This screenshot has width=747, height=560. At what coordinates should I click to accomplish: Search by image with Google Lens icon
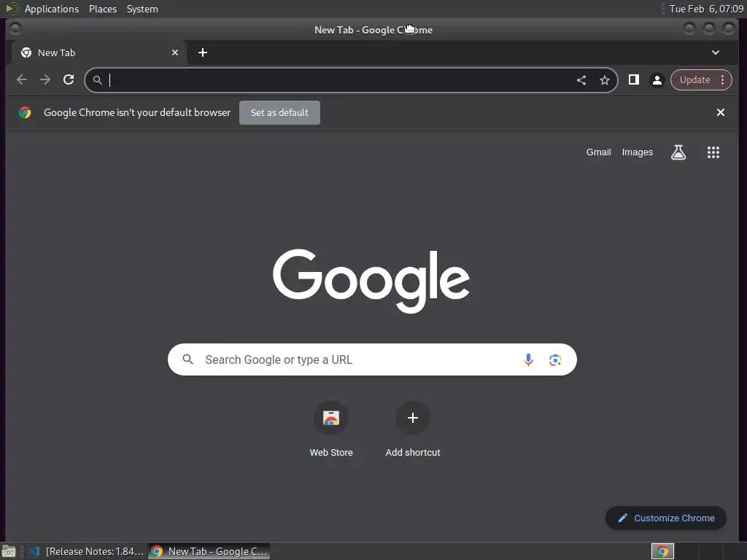555,360
